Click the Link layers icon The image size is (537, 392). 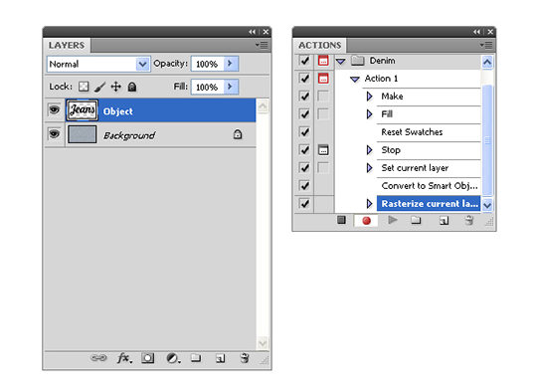[98, 358]
